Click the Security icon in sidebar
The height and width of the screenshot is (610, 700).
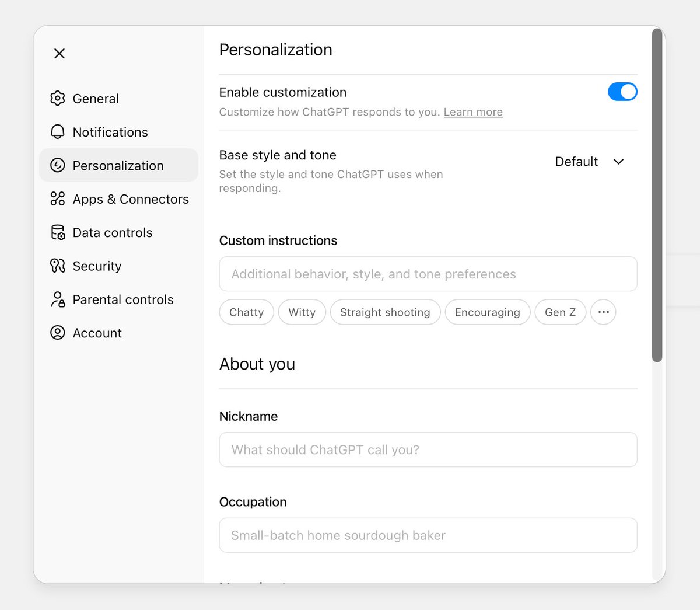tap(58, 266)
